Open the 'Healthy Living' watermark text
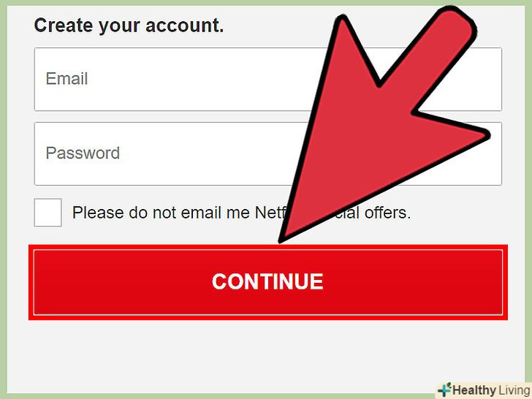Screen dimensions: 532x399 490,390
